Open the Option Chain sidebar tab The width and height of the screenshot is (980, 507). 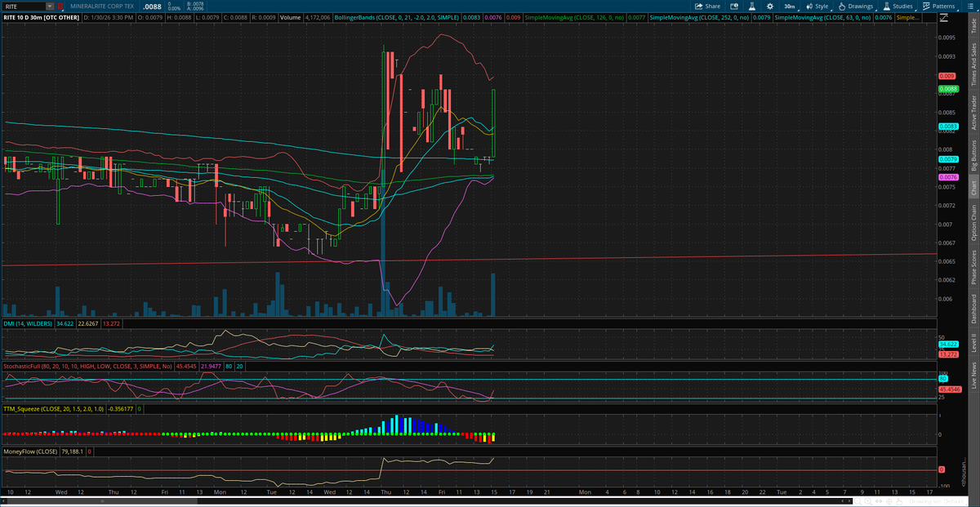[x=973, y=222]
